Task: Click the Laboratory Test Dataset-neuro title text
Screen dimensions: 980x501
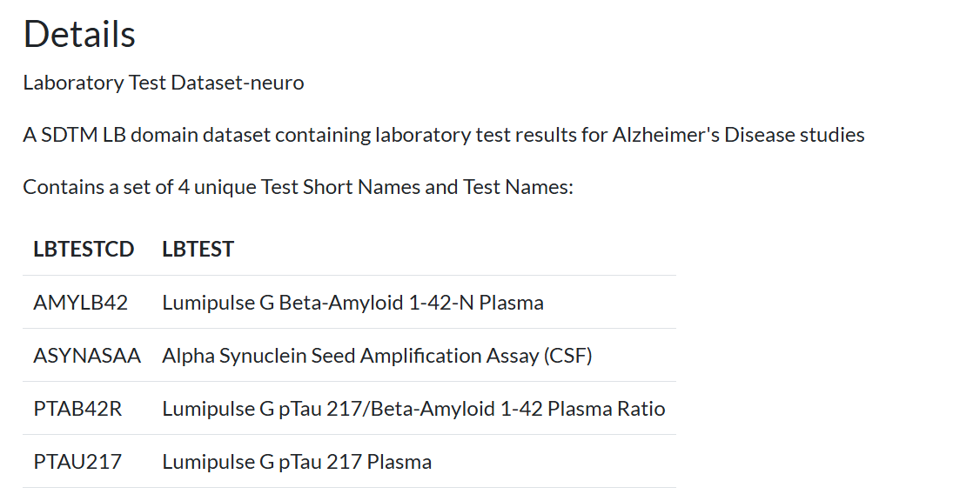Action: coord(164,83)
